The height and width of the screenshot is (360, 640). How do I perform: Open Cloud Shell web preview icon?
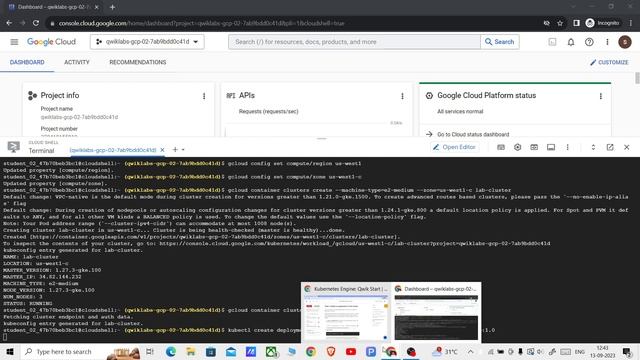pyautogui.click(x=534, y=147)
